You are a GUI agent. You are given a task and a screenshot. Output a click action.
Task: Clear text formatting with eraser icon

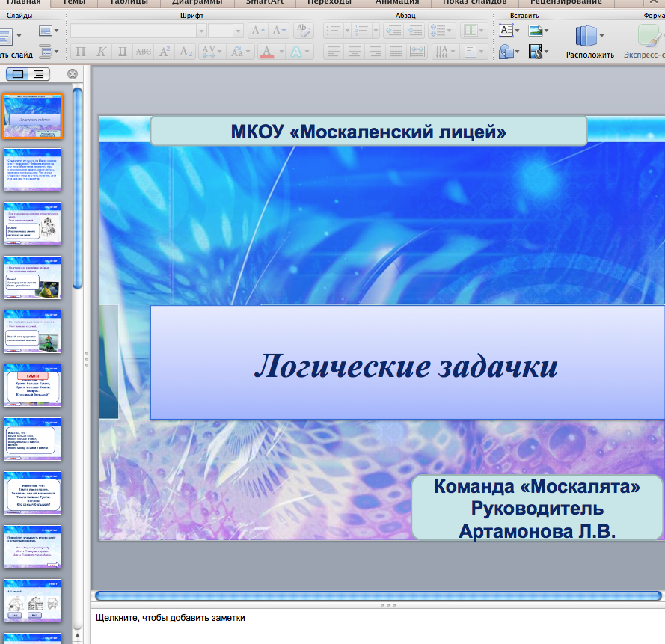pos(303,30)
